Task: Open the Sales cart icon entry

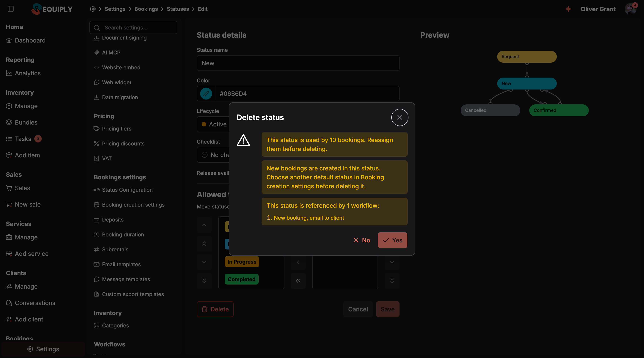Action: 18,188
